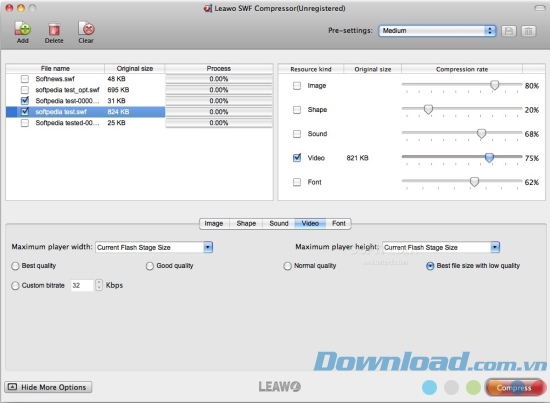Click the Process column header
The width and height of the screenshot is (550, 403).
[219, 68]
